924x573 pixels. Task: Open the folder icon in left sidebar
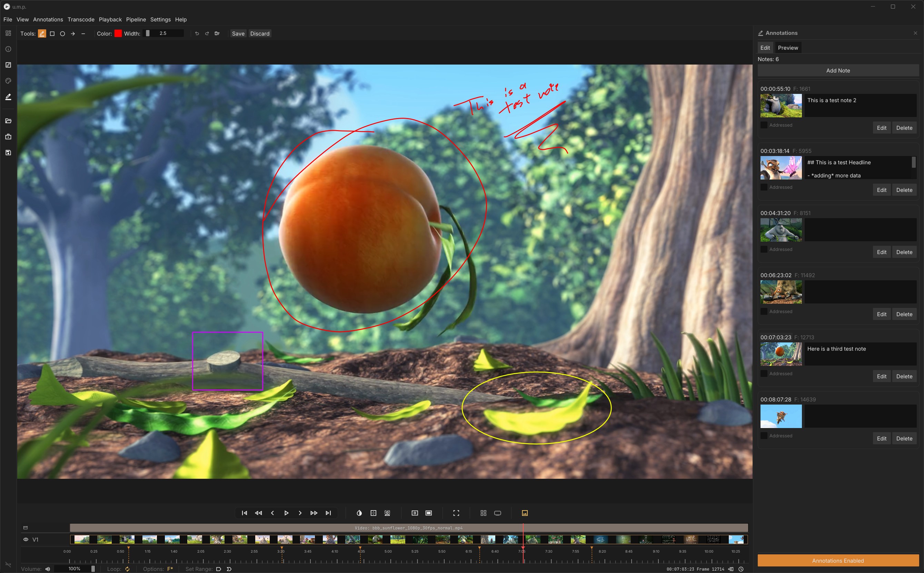pyautogui.click(x=8, y=121)
